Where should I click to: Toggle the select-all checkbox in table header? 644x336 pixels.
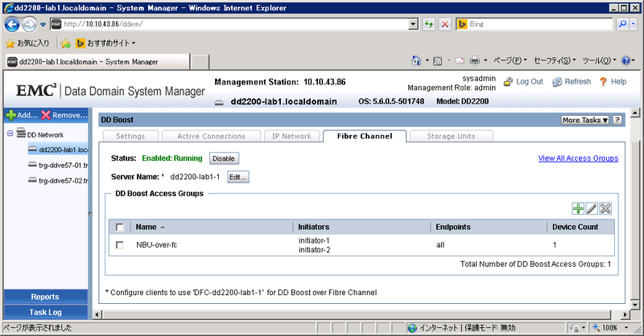(x=119, y=227)
